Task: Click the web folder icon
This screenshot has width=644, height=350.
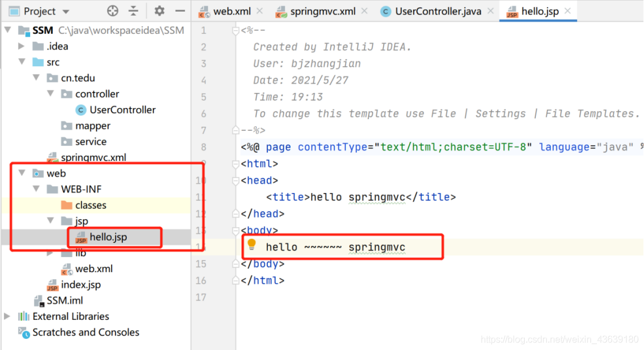Action: (x=38, y=173)
